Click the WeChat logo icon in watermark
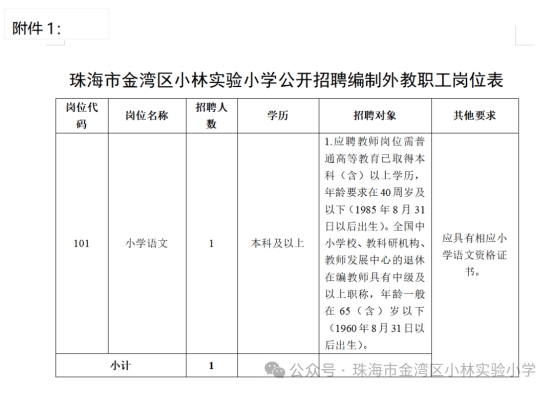 point(274,369)
